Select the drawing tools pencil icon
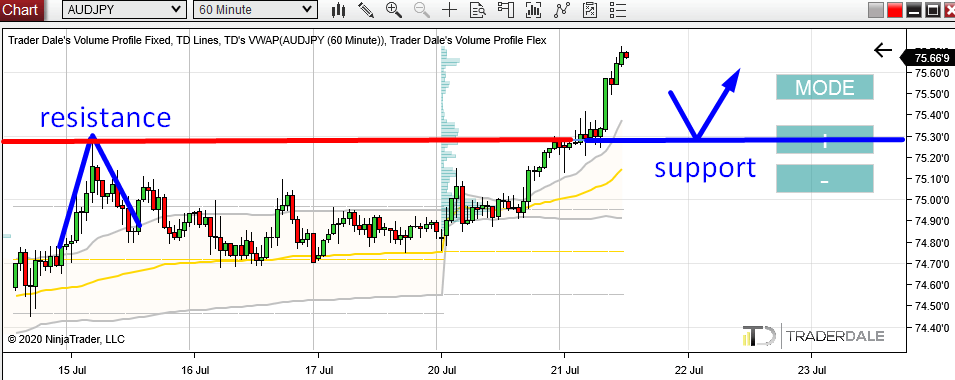The height and width of the screenshot is (380, 955). [x=366, y=10]
